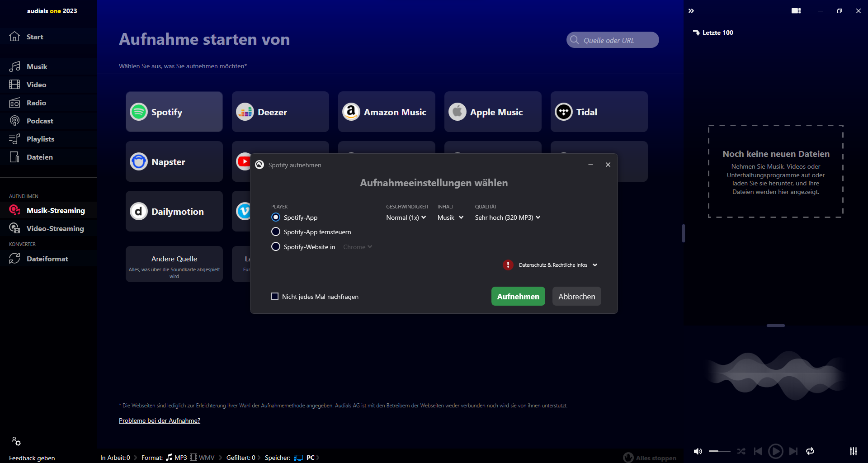This screenshot has height=463, width=868.
Task: Toggle repeat in the player
Action: pos(810,451)
